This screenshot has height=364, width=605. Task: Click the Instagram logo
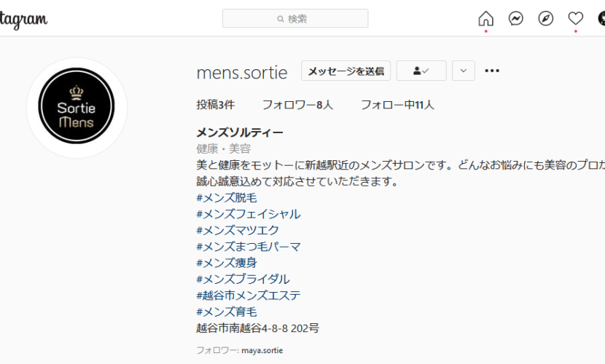[x=23, y=20]
